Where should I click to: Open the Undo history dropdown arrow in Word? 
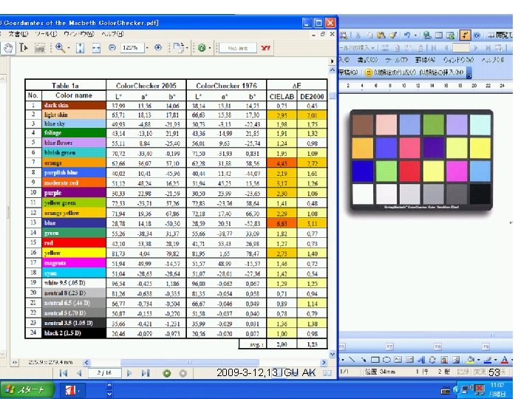coord(415,35)
